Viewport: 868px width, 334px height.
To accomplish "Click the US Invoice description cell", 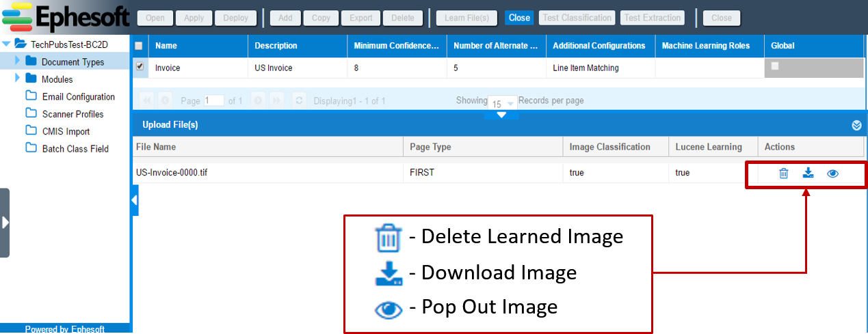I will [x=274, y=68].
